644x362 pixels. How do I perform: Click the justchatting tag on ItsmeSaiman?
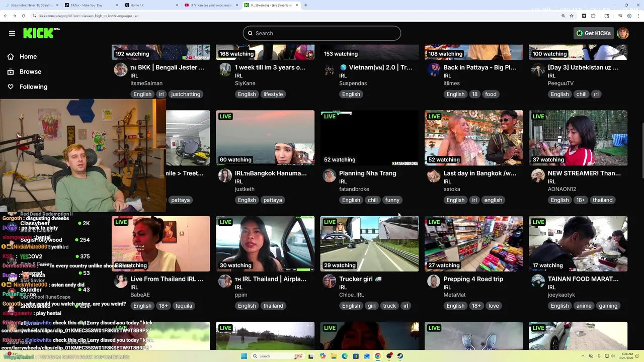tap(186, 94)
